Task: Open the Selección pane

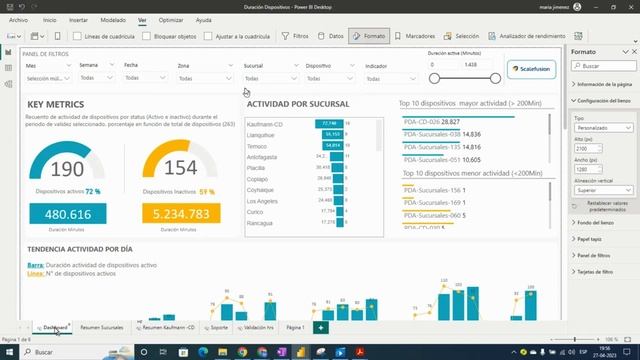Action: [x=461, y=36]
